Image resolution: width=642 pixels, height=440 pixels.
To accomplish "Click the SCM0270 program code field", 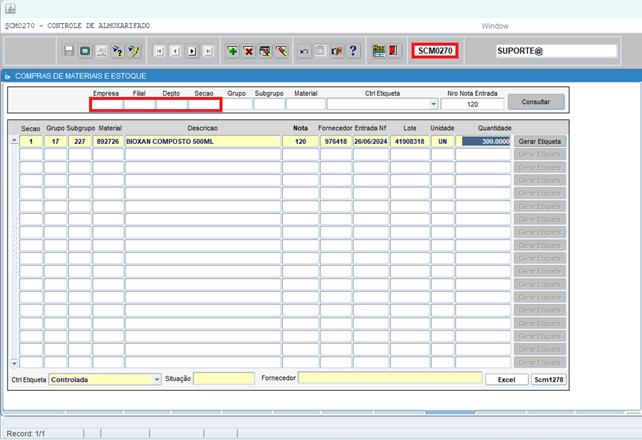I will (435, 51).
